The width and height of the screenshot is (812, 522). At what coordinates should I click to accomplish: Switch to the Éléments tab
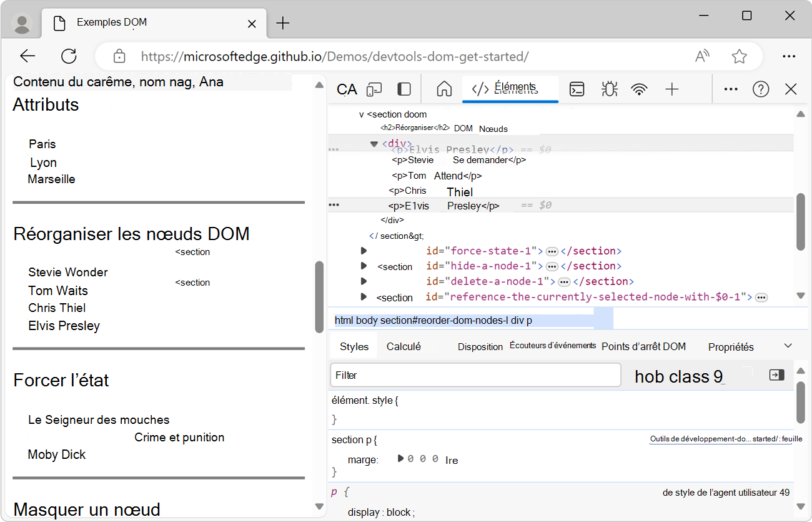(x=510, y=89)
